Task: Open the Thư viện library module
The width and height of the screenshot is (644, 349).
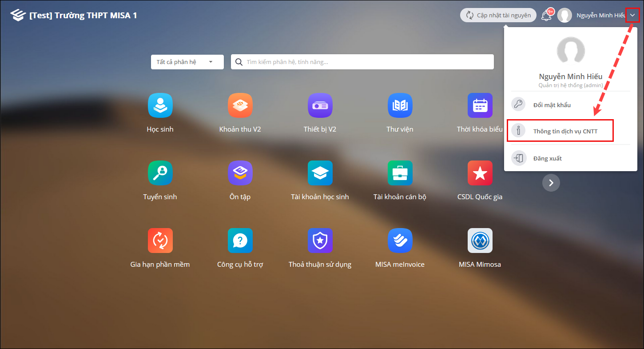Action: click(400, 105)
